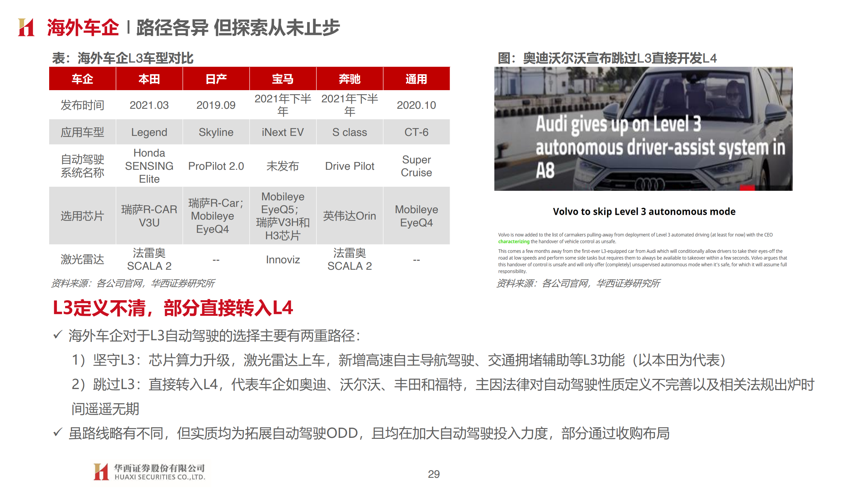
Task: Click the figure caption 图：奥迪沃尔沃宣布跳过L3直接开发L4
Action: (x=607, y=58)
